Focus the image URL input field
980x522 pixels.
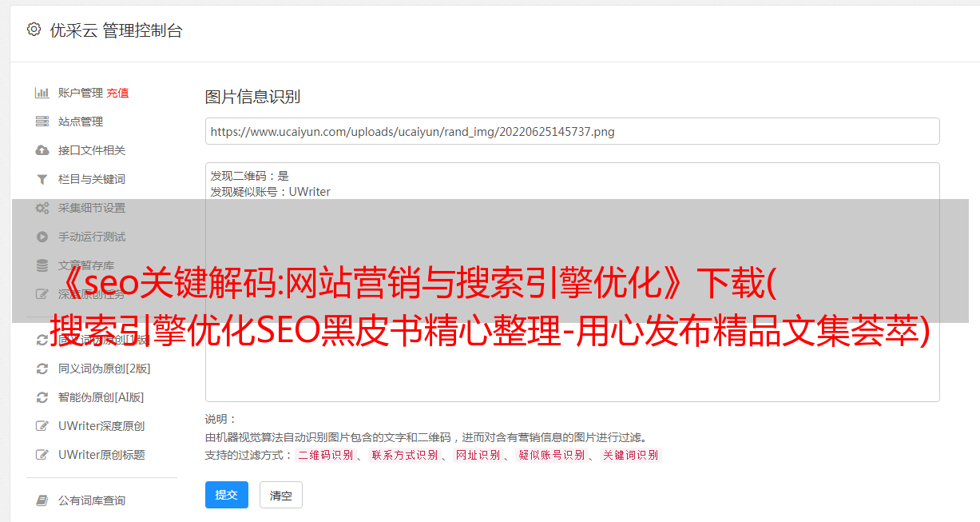point(572,131)
